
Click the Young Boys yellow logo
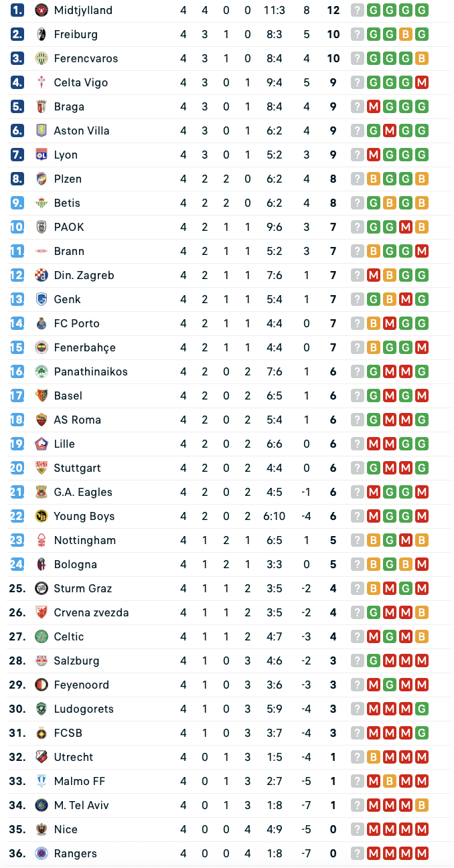pyautogui.click(x=41, y=516)
